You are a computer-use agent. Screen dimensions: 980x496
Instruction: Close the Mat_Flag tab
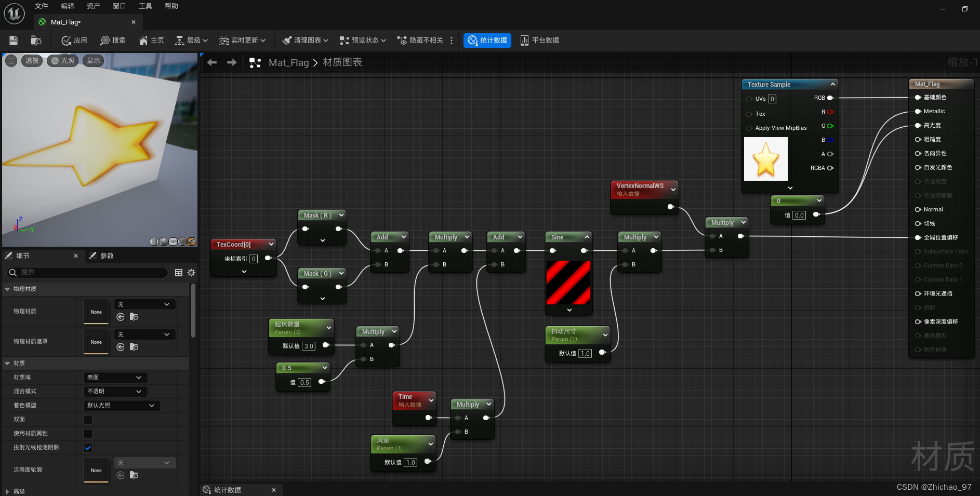(134, 22)
